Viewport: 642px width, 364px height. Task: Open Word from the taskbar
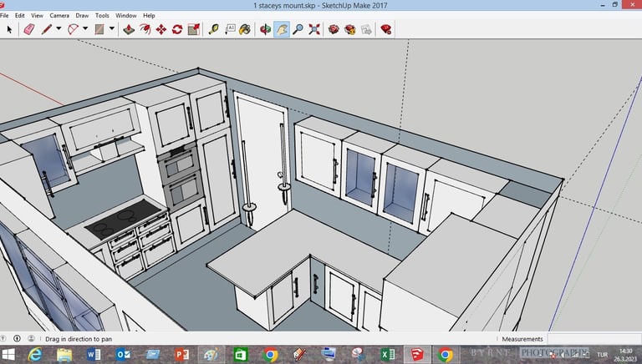(x=94, y=354)
